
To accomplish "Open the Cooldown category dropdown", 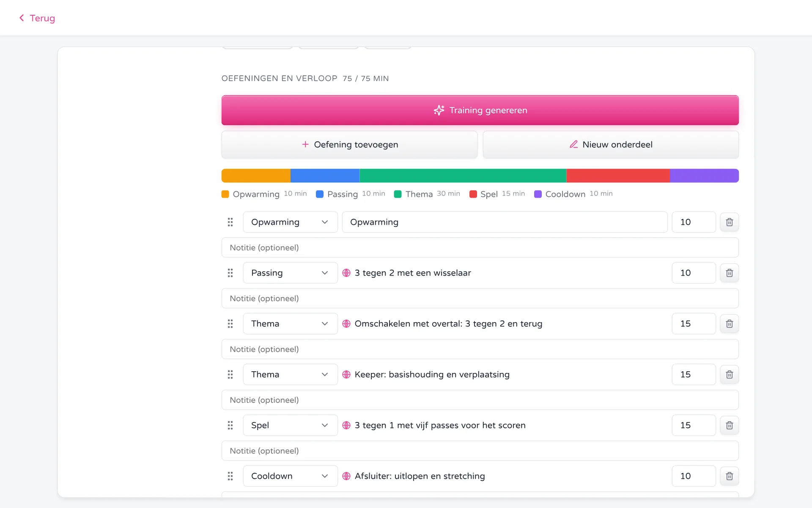I will (x=290, y=476).
